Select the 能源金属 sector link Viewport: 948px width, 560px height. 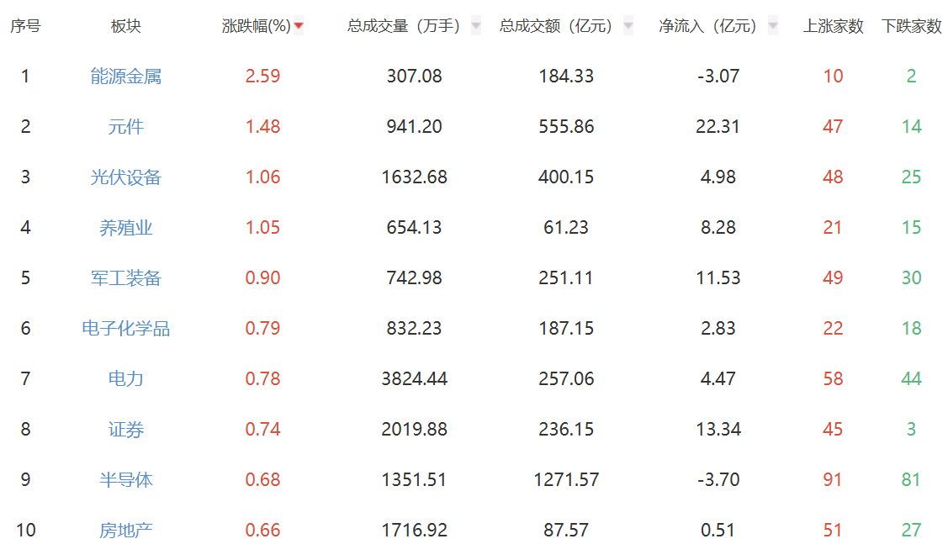tap(124, 76)
